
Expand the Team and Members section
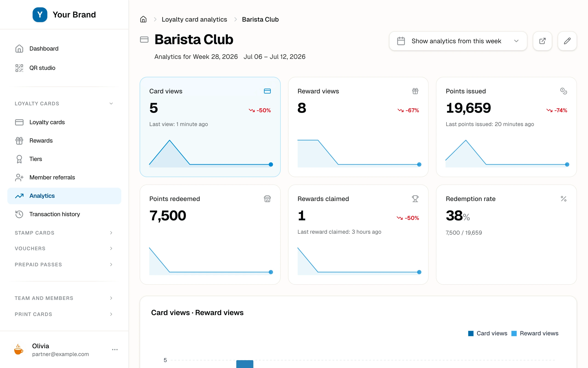click(x=111, y=298)
